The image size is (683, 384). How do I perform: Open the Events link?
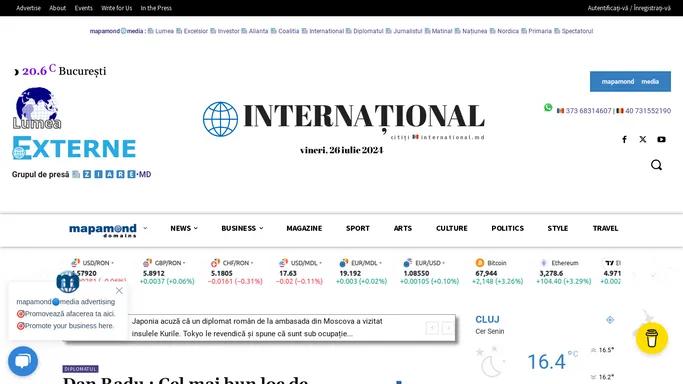[84, 8]
